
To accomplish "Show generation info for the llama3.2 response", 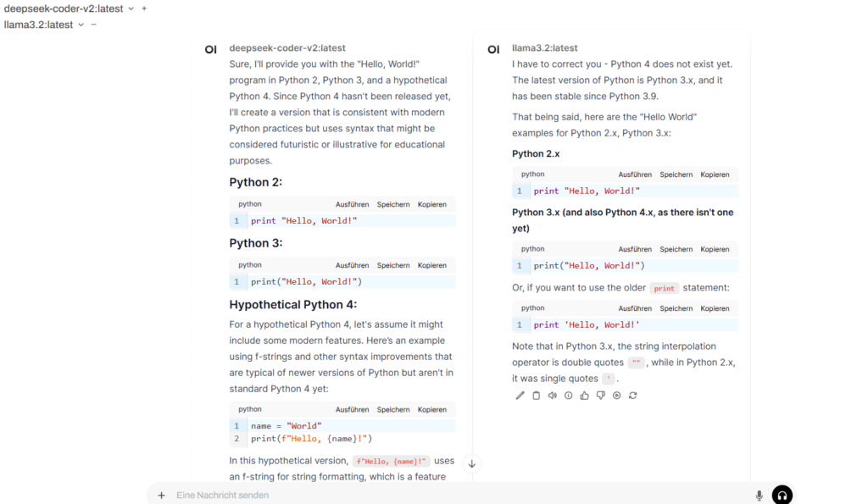I will (568, 396).
